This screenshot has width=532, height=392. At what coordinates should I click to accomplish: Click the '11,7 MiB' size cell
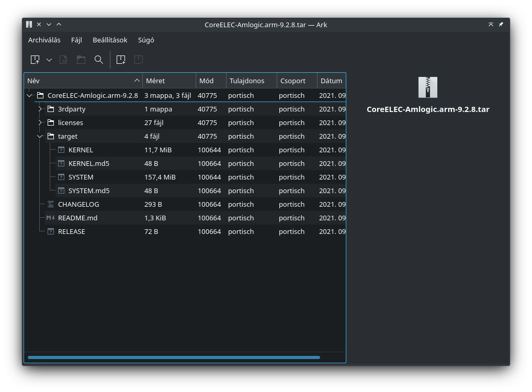pos(158,150)
